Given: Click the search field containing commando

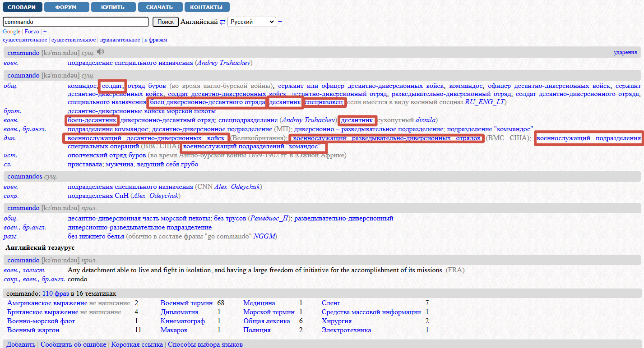Looking at the screenshot, I should [76, 22].
